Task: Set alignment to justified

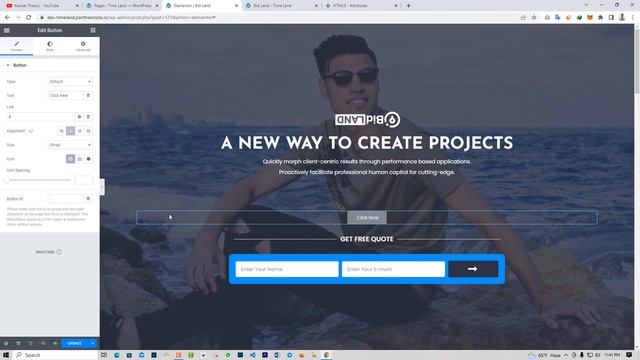Action: [x=89, y=131]
